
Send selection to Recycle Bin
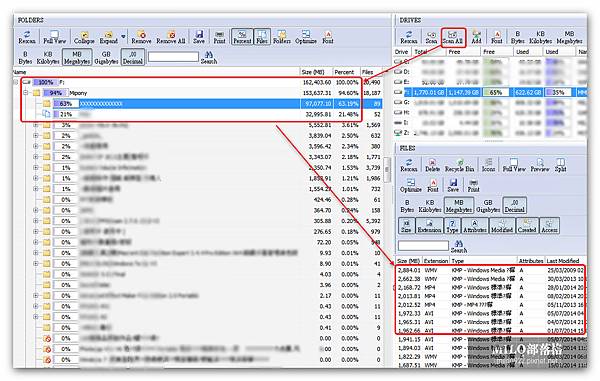click(x=459, y=165)
